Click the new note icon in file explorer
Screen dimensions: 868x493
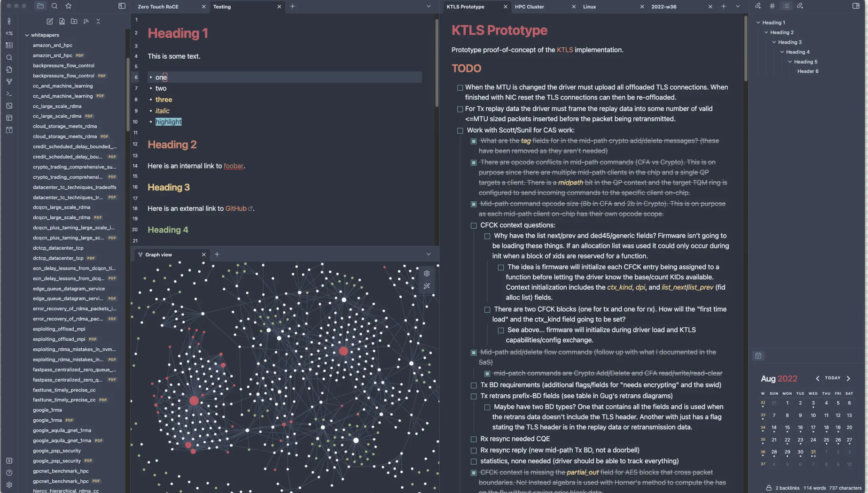point(50,21)
